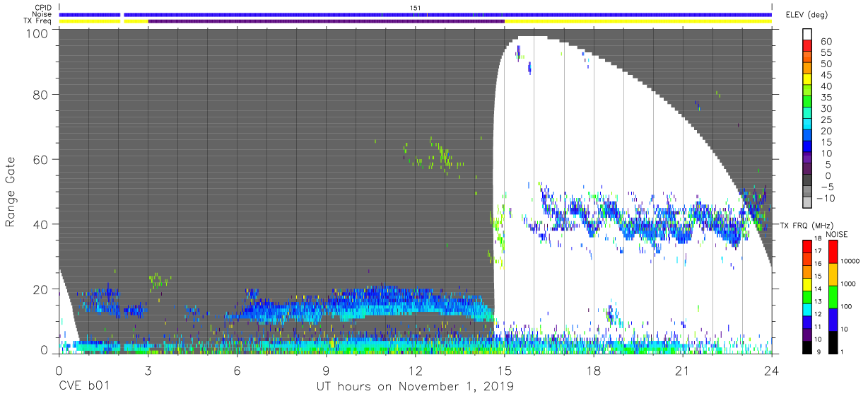Viewport: 868px width, 401px height.
Task: Select the red segment of the NOISE color bar
Action: pos(833,252)
